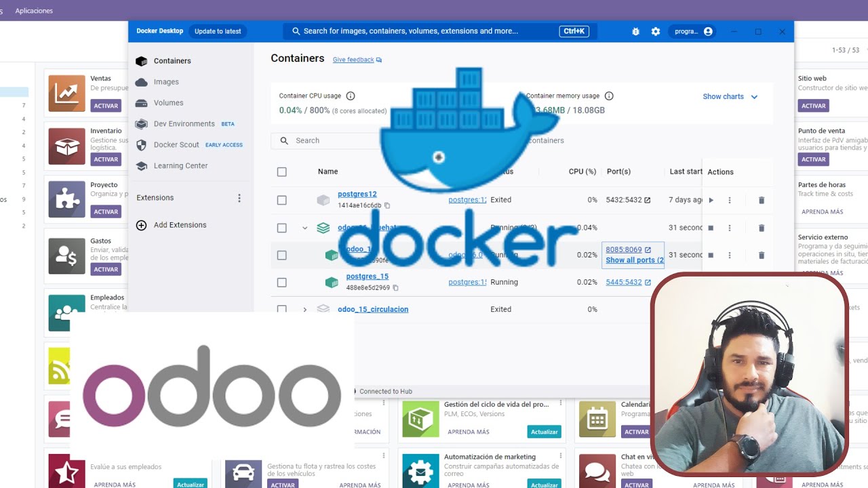Image resolution: width=868 pixels, height=488 pixels.
Task: Copy postgres_15 container ID 488e8e5d2969
Action: [x=395, y=288]
